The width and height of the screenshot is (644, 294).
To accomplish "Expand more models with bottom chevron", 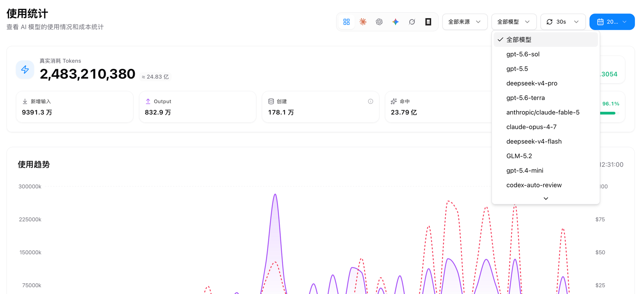I will pos(546,198).
